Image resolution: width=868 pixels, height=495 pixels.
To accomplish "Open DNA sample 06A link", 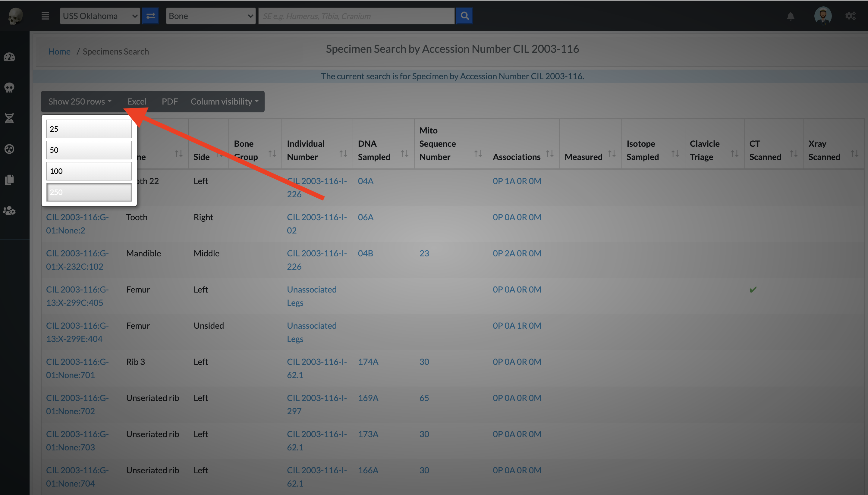I will coord(366,217).
